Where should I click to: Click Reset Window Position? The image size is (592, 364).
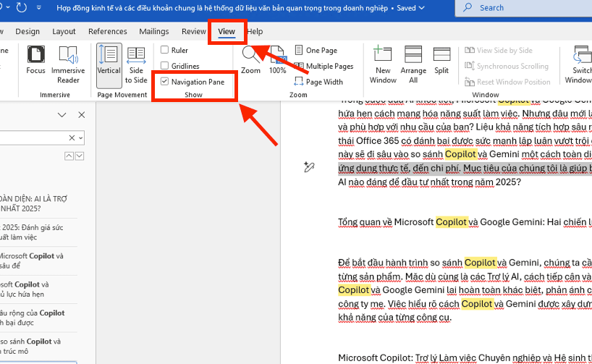click(x=507, y=82)
